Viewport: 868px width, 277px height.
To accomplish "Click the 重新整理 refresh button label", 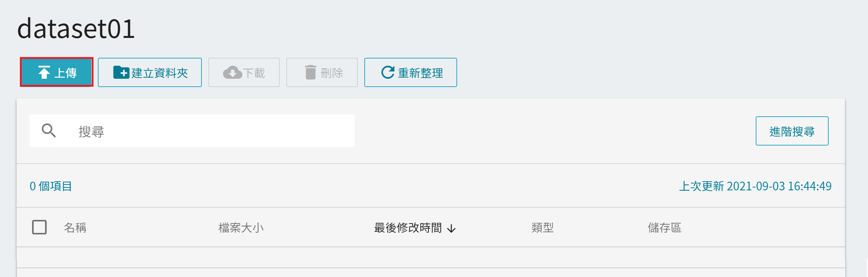I will (x=420, y=73).
